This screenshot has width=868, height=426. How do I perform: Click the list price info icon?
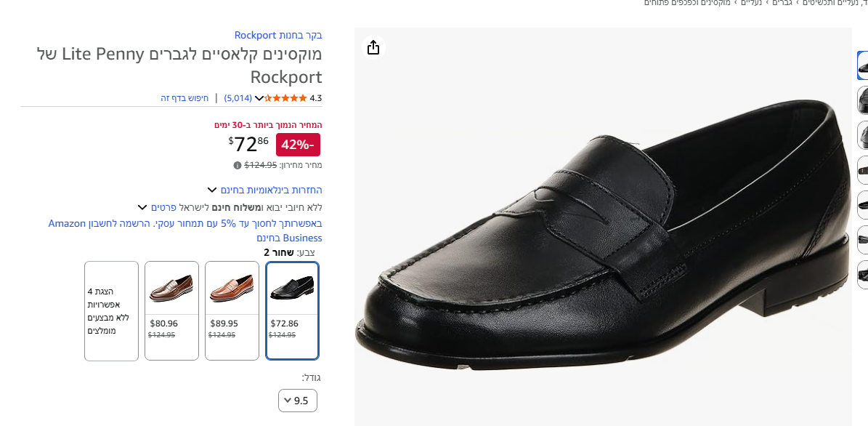(238, 165)
